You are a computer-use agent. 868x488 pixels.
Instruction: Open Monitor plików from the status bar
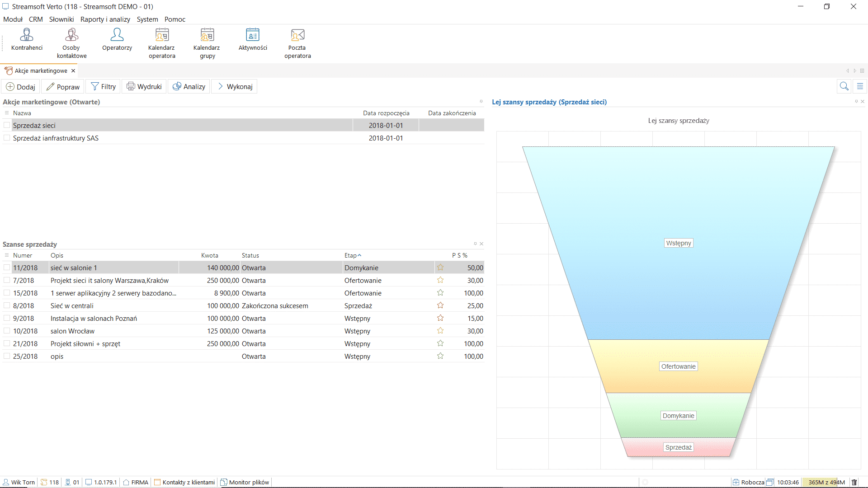click(x=245, y=482)
